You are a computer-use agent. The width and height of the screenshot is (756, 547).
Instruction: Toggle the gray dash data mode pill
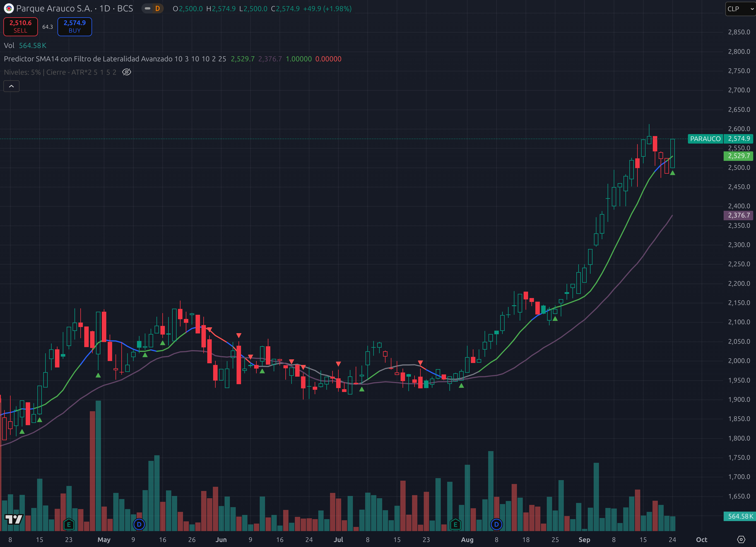pos(147,9)
